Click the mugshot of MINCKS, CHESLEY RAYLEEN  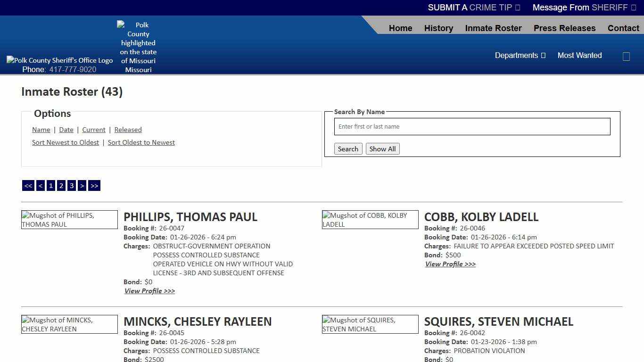[x=69, y=324]
